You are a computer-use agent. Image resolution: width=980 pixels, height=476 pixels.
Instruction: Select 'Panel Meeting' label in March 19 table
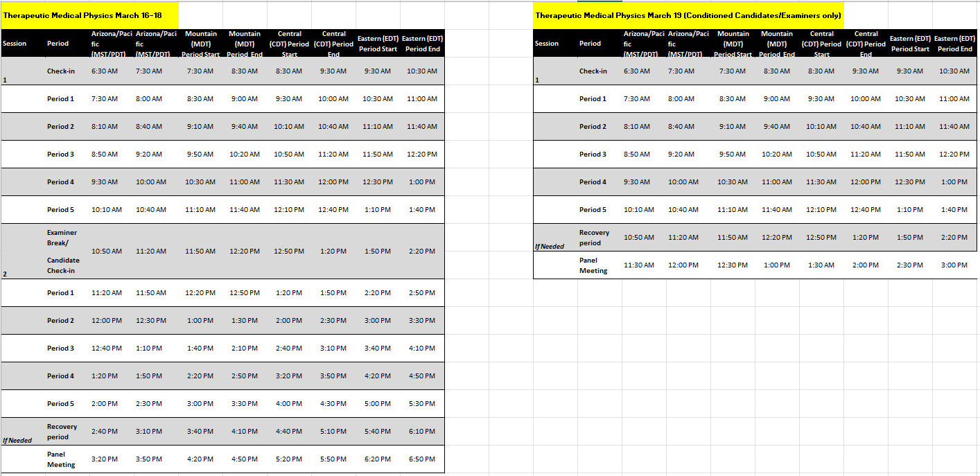click(x=593, y=265)
